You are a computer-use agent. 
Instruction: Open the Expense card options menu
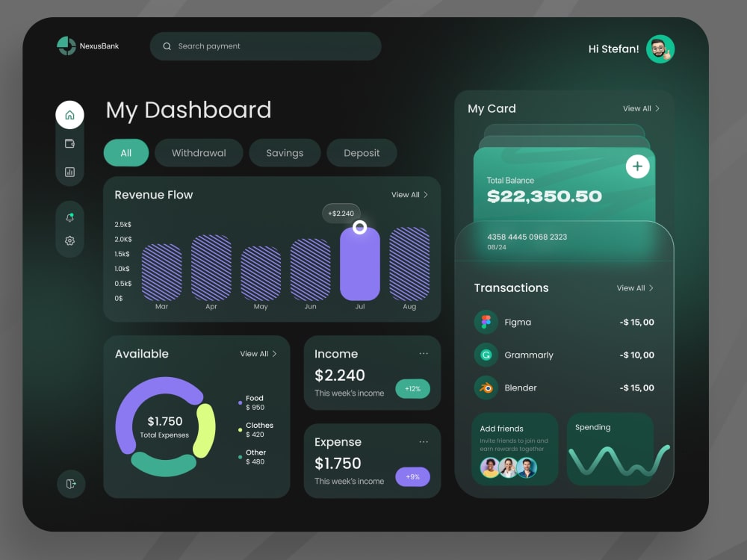[424, 441]
